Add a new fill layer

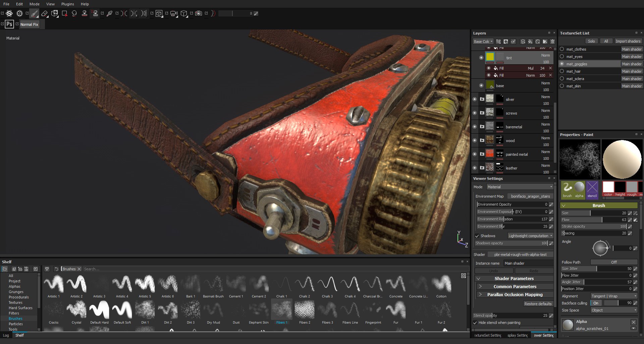(530, 42)
